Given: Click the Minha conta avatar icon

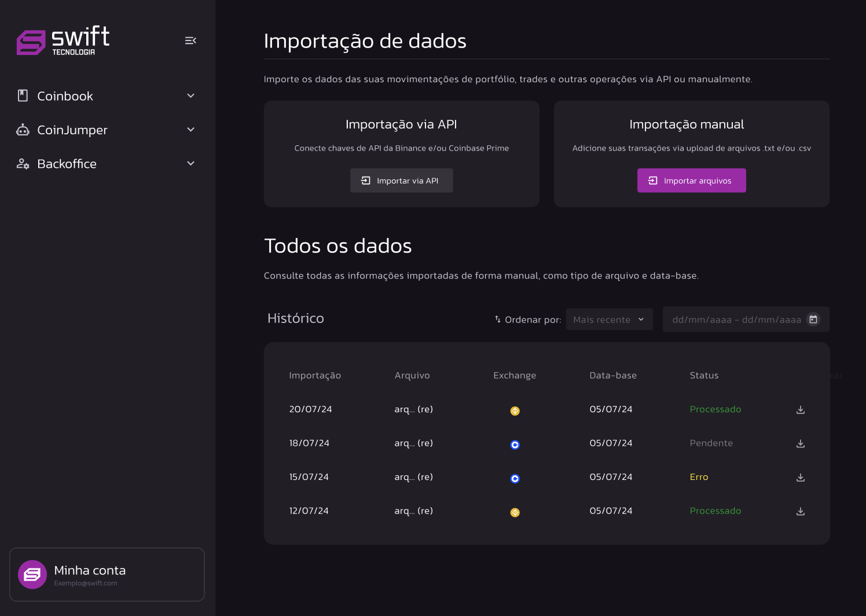Looking at the screenshot, I should coord(32,574).
